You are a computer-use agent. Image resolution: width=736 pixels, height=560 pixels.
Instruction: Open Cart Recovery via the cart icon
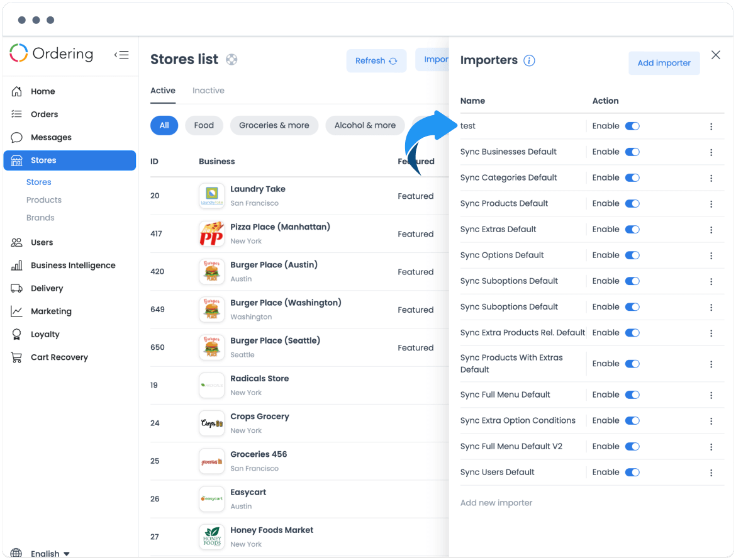pos(16,357)
